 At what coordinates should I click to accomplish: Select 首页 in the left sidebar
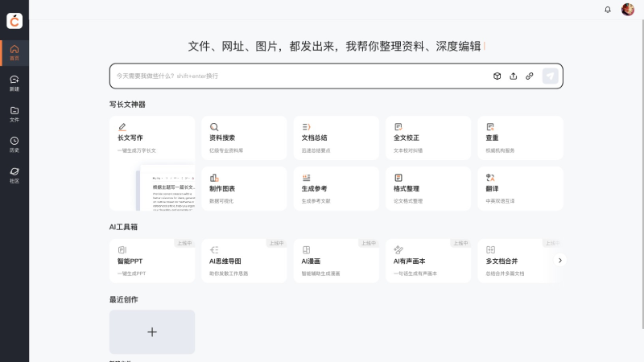(x=14, y=52)
